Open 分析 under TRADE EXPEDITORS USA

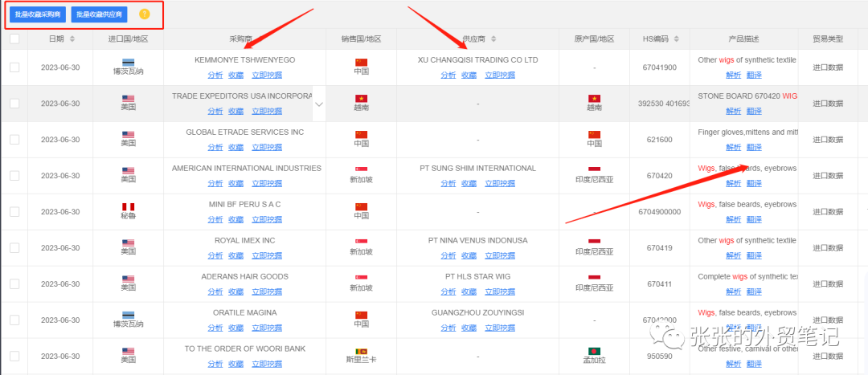click(215, 111)
